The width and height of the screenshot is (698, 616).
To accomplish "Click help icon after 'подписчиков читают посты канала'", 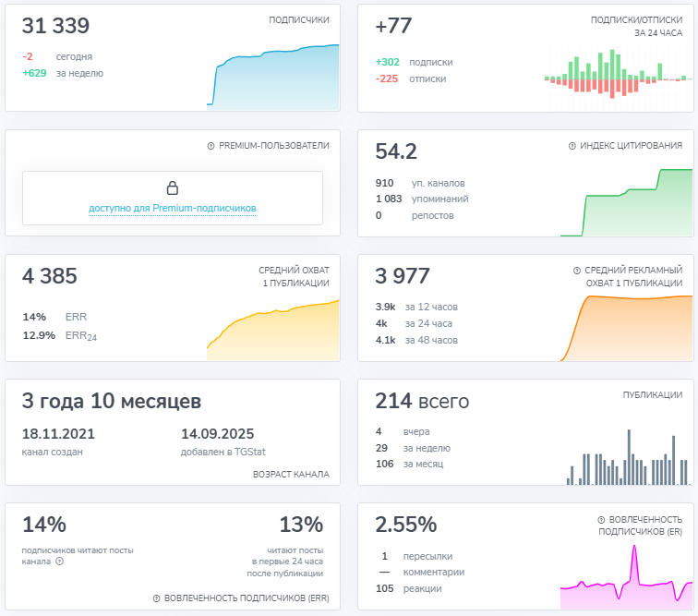I will (60, 561).
